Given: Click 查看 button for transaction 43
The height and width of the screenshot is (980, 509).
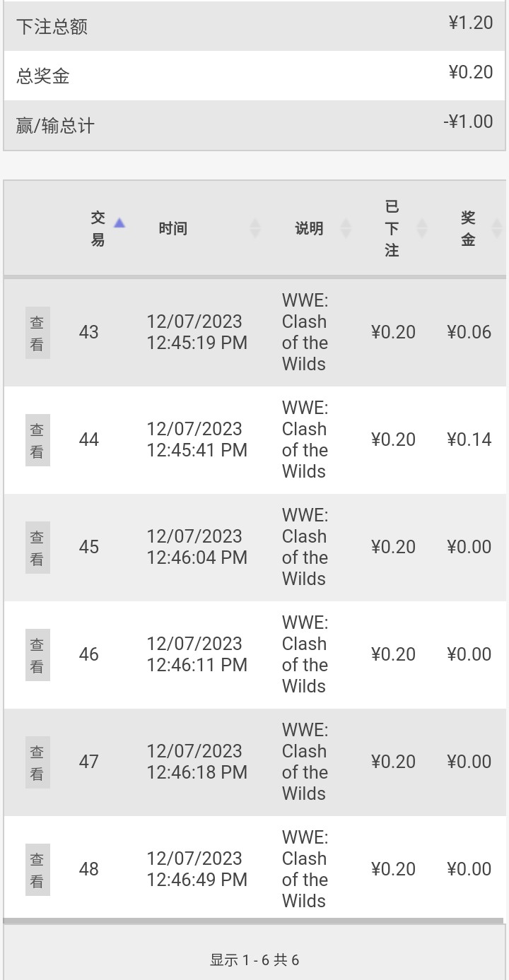Looking at the screenshot, I should pos(37,333).
